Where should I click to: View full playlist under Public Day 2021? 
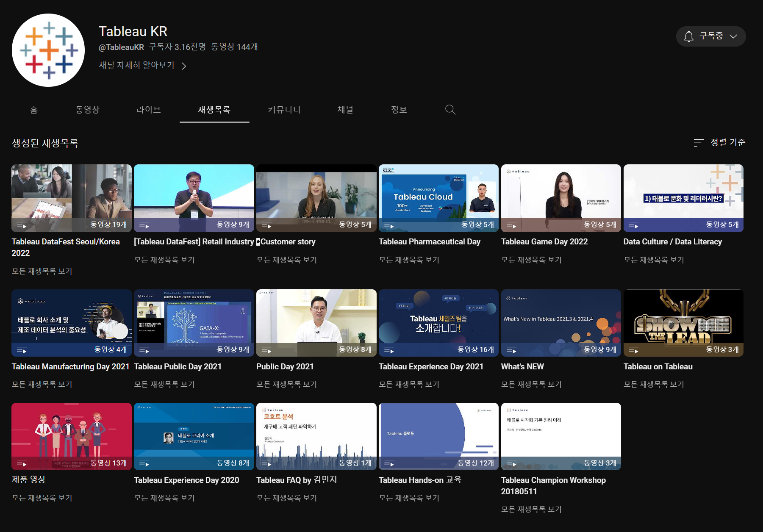(x=286, y=385)
